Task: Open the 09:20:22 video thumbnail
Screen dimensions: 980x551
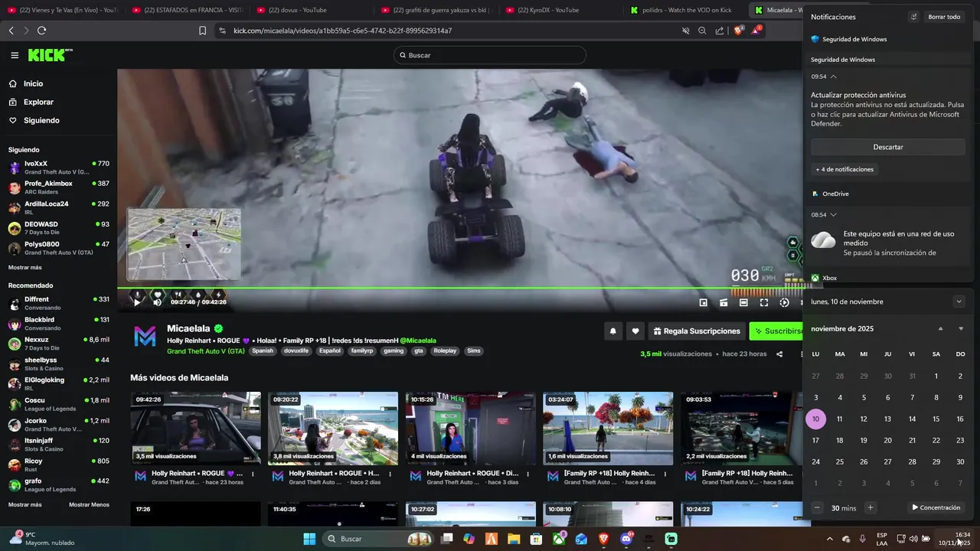Action: [x=333, y=429]
